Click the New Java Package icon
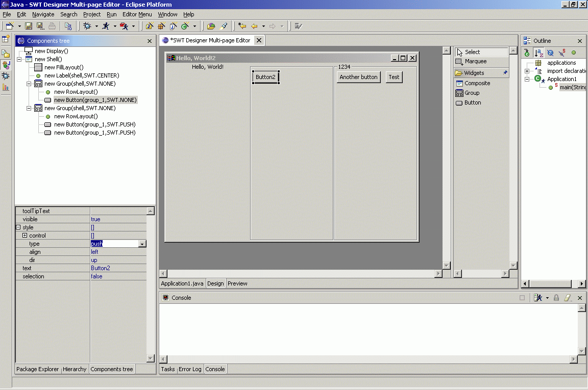This screenshot has height=390, width=588. point(162,26)
